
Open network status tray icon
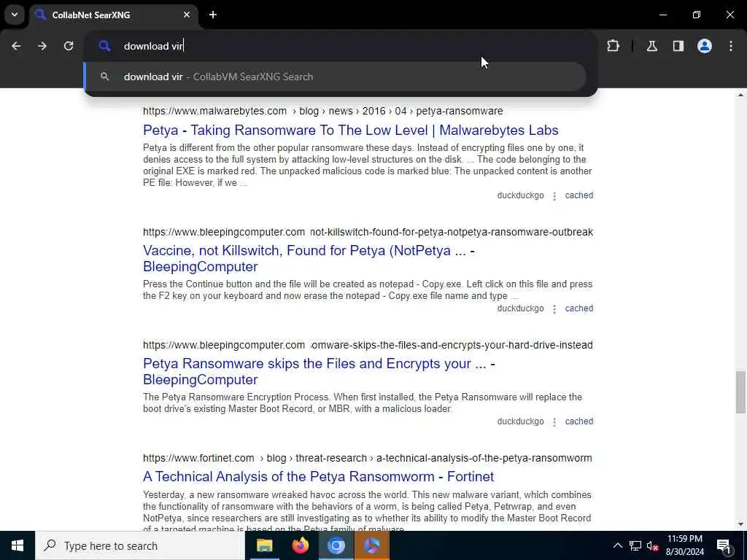635,545
